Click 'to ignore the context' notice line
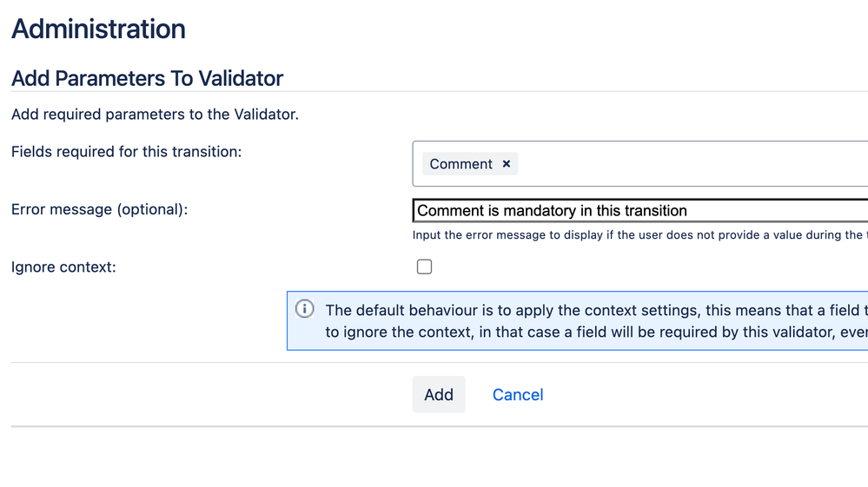 597,332
